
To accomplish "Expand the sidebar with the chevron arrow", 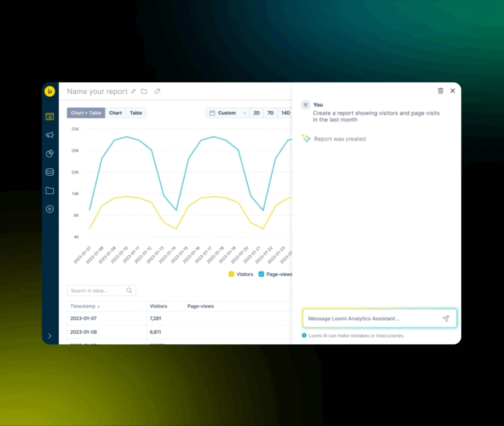I will click(50, 336).
